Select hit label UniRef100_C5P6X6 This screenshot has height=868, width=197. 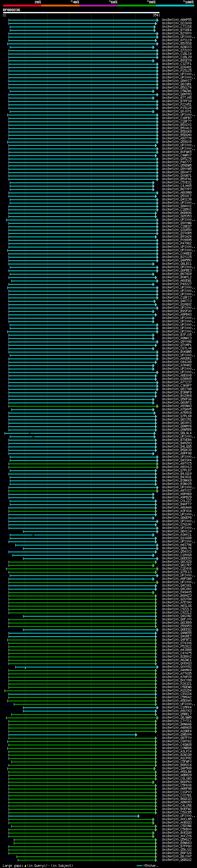click(x=177, y=785)
